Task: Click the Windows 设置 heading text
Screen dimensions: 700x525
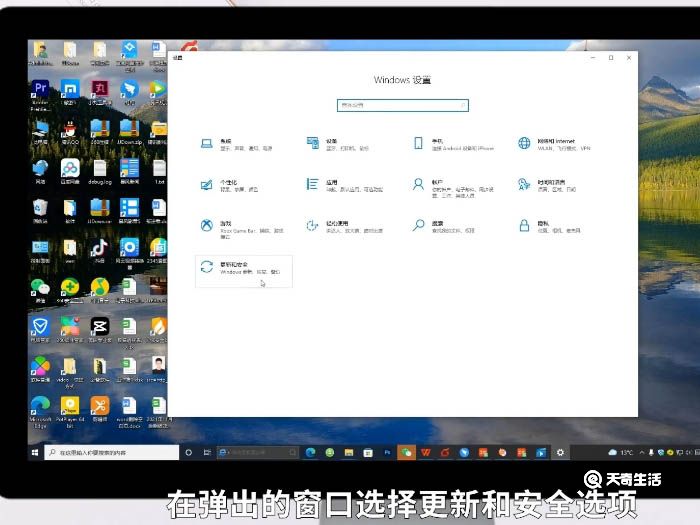Action: click(x=402, y=80)
